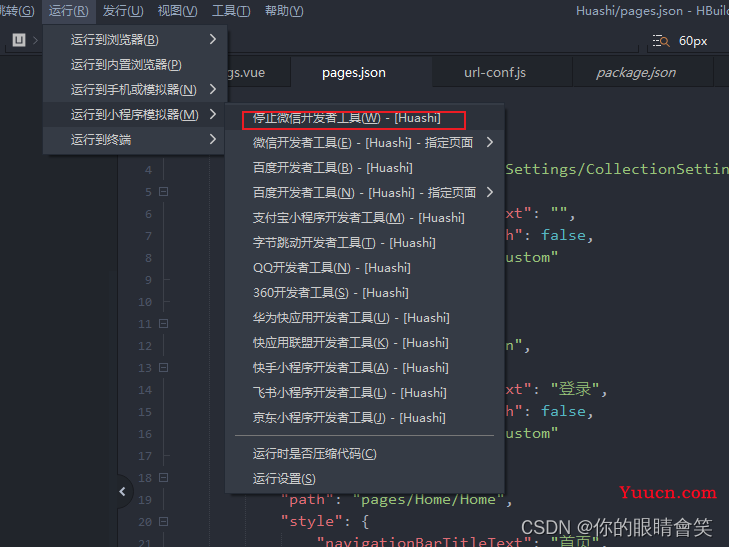Select 微信开发者工具(E) 指定页面 entry

(x=364, y=143)
